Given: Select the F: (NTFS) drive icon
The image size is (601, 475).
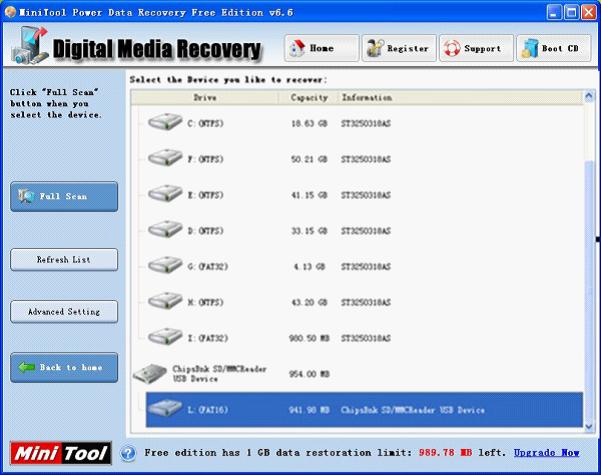Looking at the screenshot, I should tap(165, 158).
